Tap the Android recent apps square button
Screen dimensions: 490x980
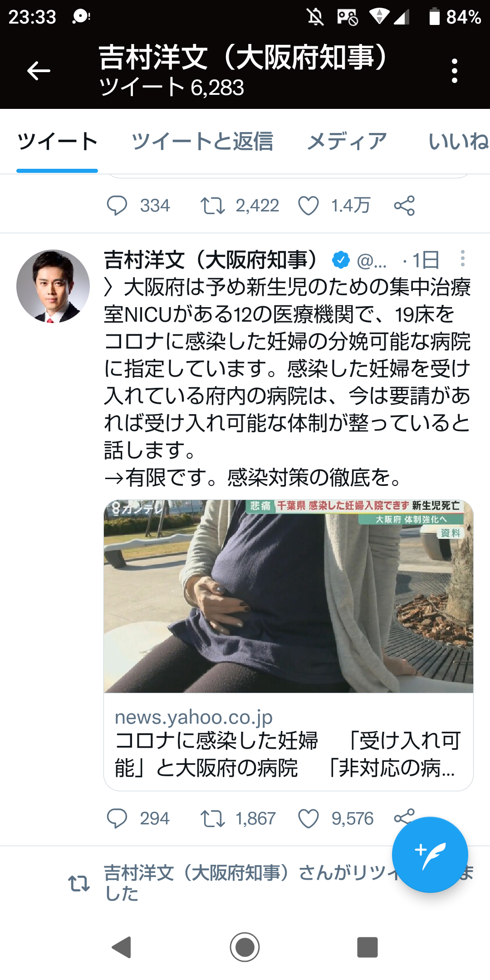click(367, 947)
